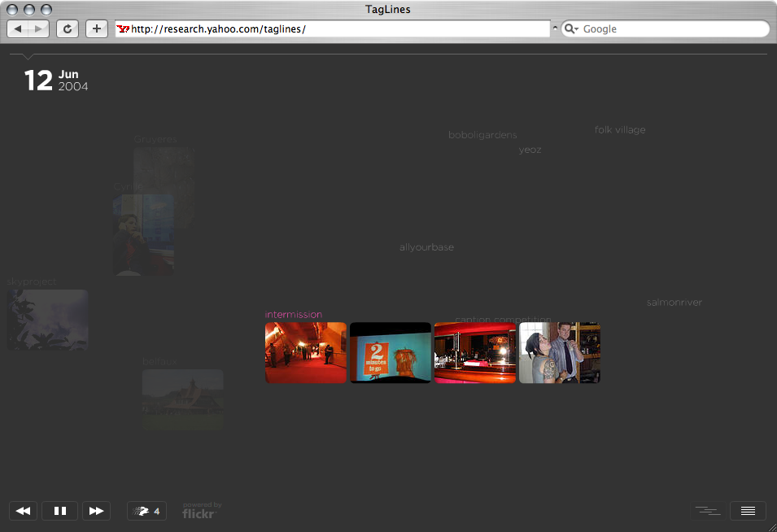Click the rewind playback button

point(24,511)
